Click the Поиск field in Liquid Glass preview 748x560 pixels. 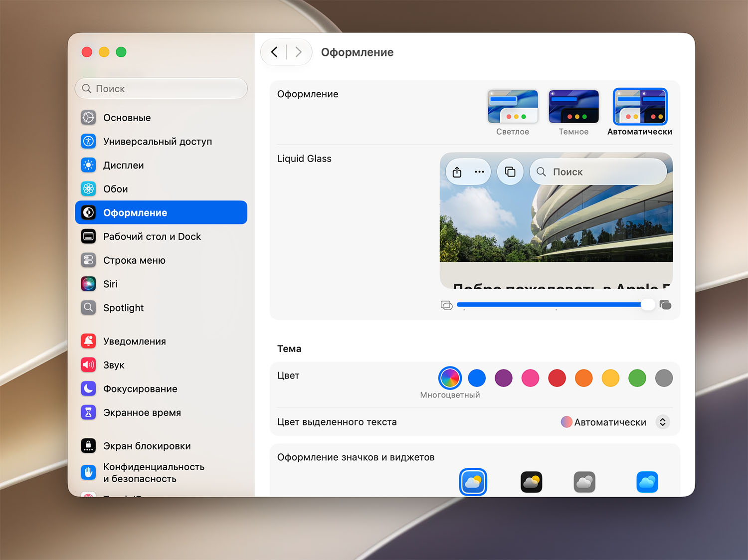(x=598, y=172)
